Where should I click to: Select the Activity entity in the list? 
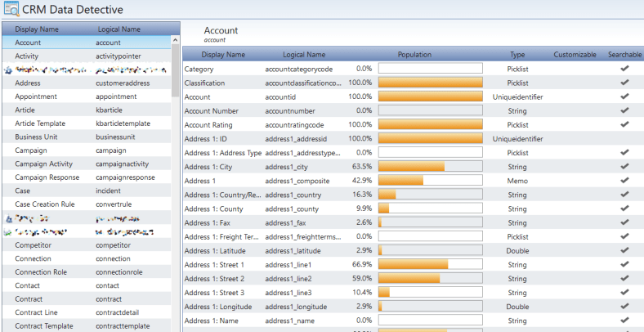click(87, 56)
